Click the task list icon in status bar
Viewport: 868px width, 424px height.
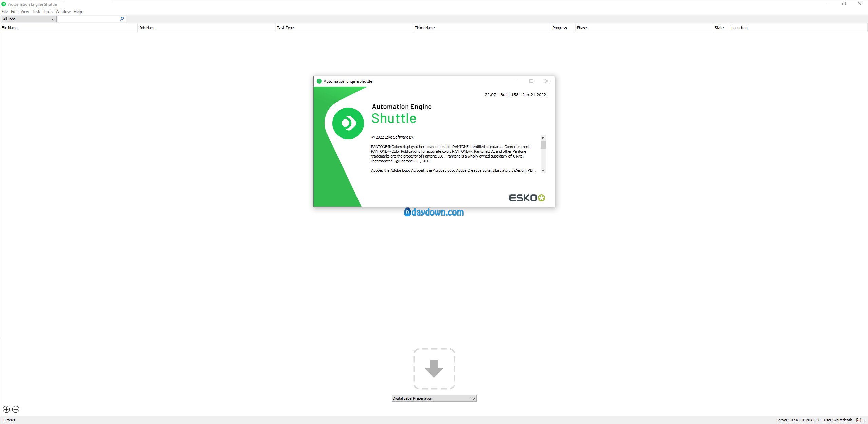859,420
